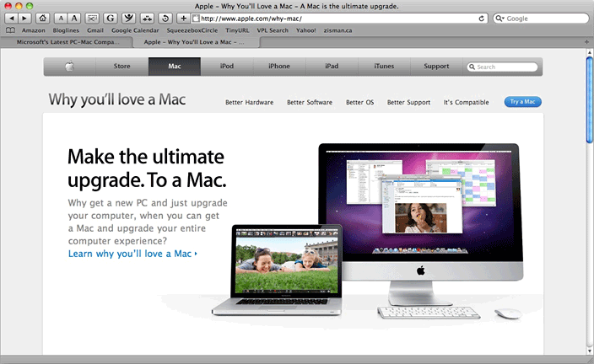Click Learn why you'll love a Mac link
Screen dimensions: 594x364
click(x=132, y=254)
